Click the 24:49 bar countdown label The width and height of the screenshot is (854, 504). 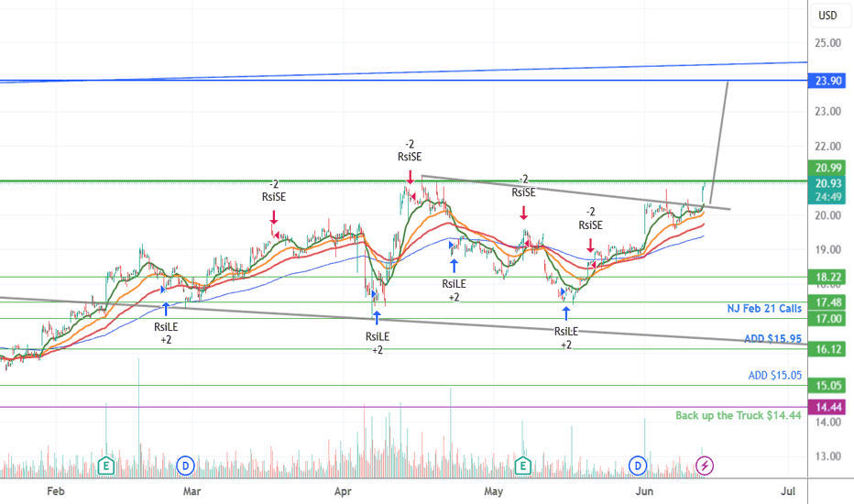[828, 197]
